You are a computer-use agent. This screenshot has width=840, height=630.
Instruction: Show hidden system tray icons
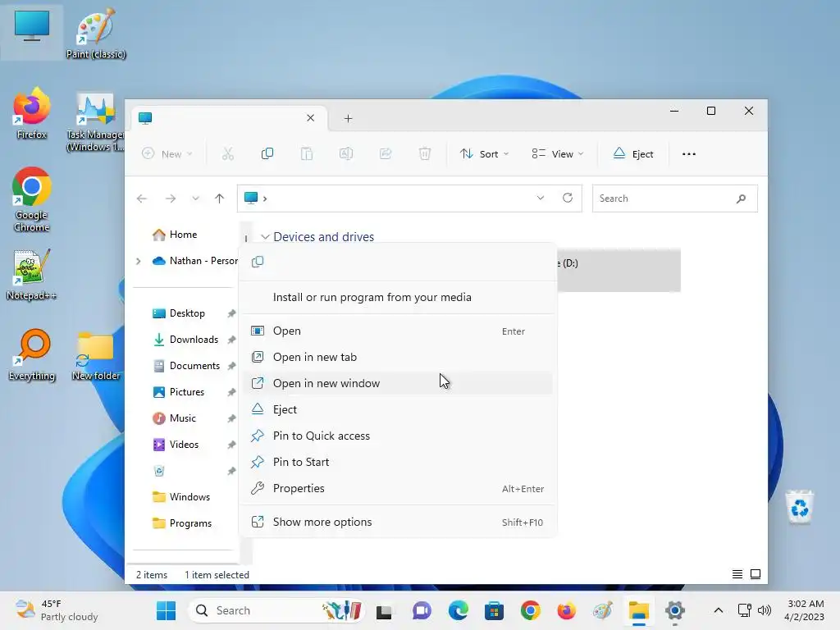(x=719, y=610)
